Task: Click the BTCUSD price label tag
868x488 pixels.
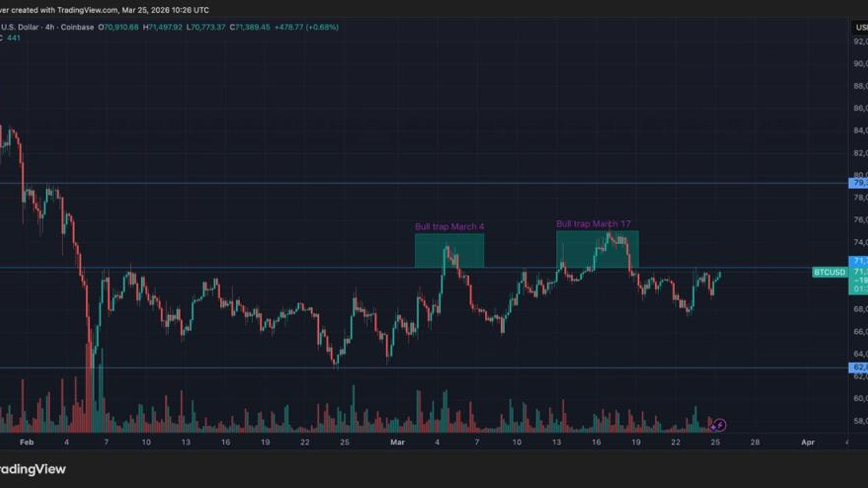Action: [x=829, y=272]
